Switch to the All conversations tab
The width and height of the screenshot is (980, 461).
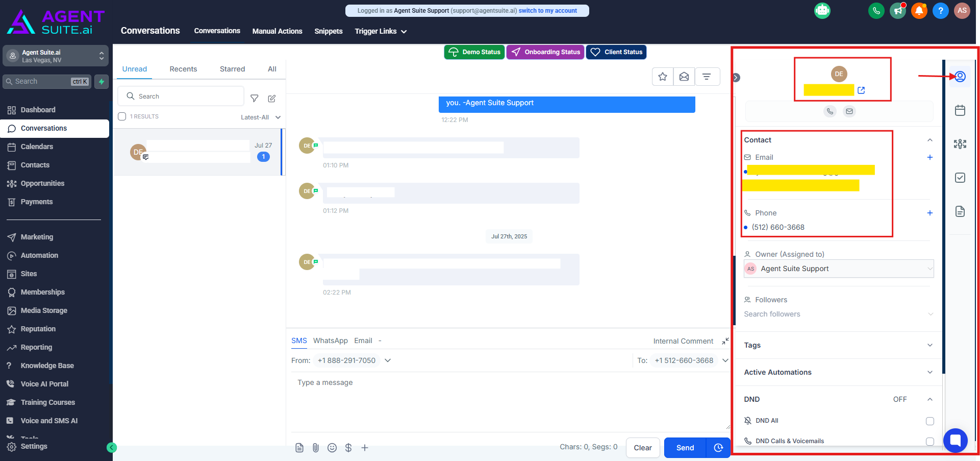click(x=272, y=69)
